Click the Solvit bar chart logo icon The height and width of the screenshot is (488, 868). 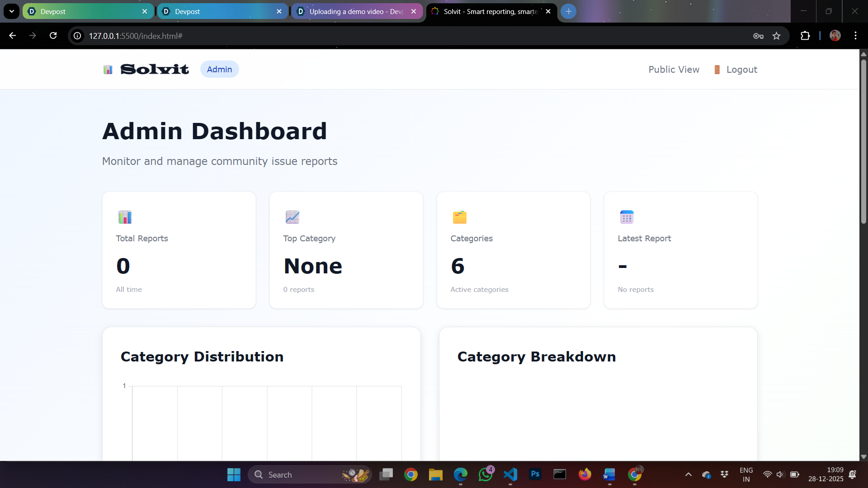tap(108, 70)
